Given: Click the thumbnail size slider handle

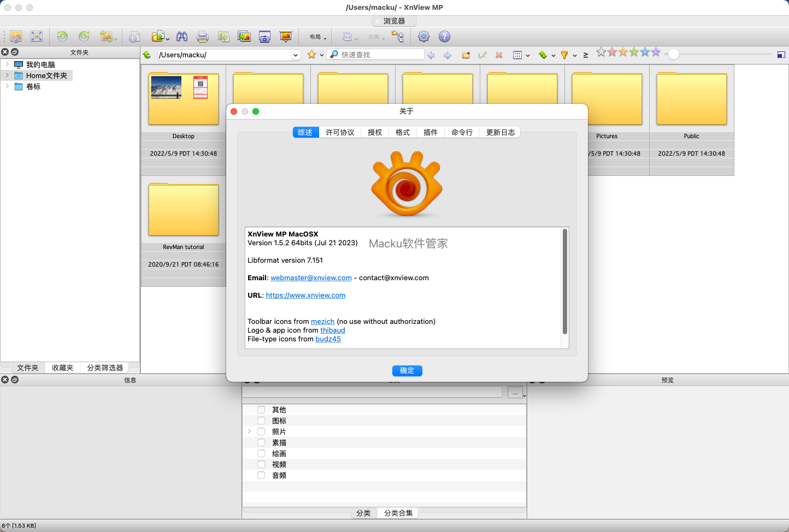Looking at the screenshot, I should (674, 54).
